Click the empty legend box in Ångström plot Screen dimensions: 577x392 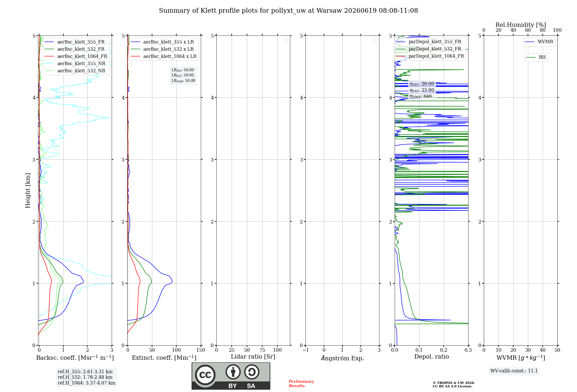pyautogui.click(x=375, y=40)
